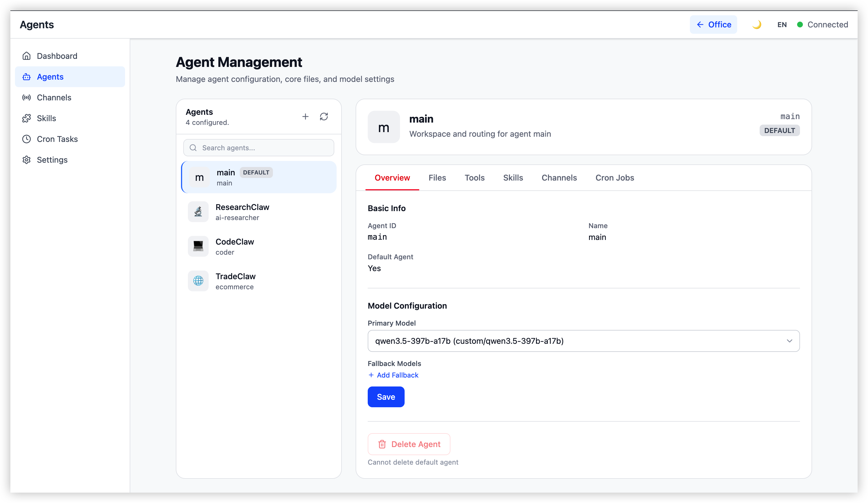The image size is (868, 503).
Task: Switch to the Files tab
Action: coord(437,178)
